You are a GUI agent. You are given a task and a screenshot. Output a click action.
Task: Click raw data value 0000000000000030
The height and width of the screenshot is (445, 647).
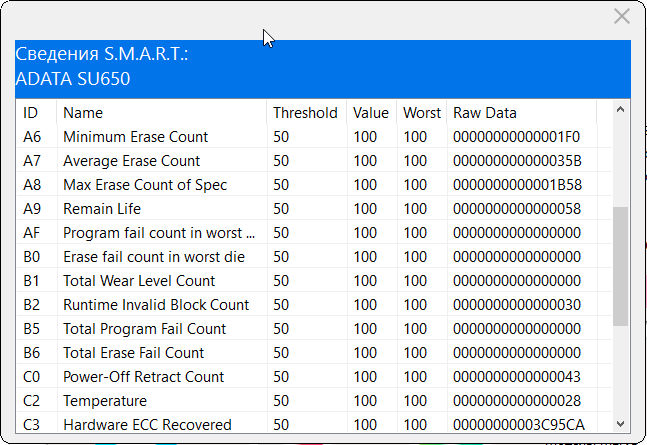click(517, 305)
